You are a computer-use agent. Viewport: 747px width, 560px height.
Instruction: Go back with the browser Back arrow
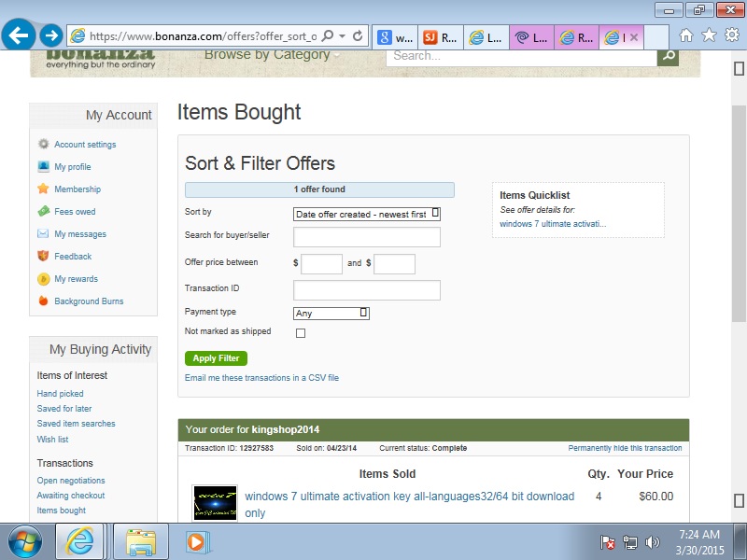(18, 35)
